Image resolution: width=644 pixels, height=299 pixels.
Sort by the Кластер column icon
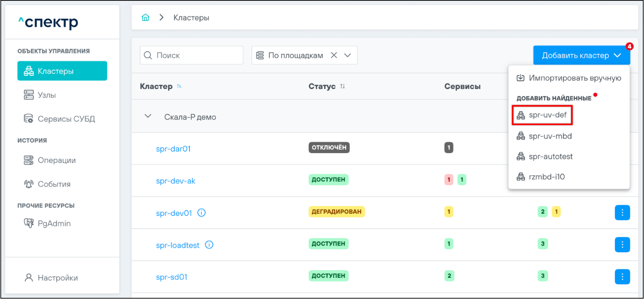click(x=179, y=87)
